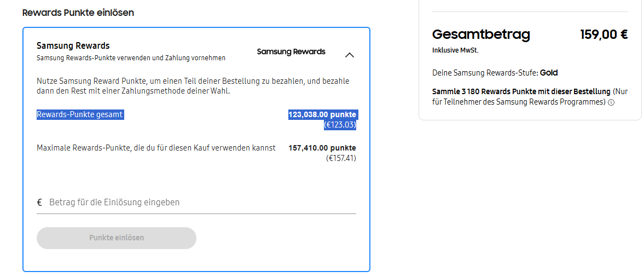Click the 'Samsung Rewards-Punkte verwenden' subtitle

pos(131,58)
